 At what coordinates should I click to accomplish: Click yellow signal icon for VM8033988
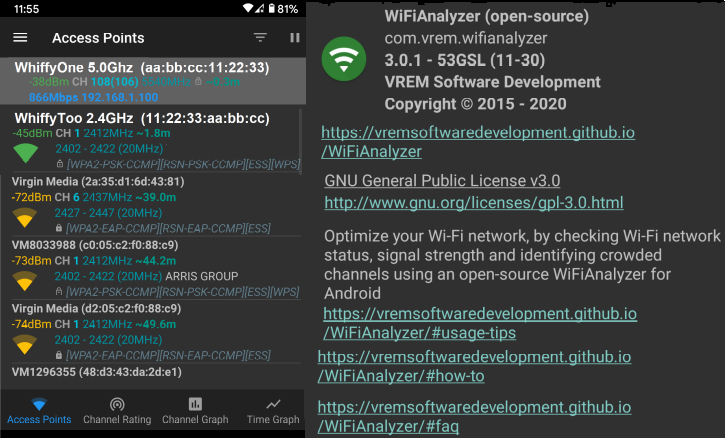pyautogui.click(x=25, y=281)
